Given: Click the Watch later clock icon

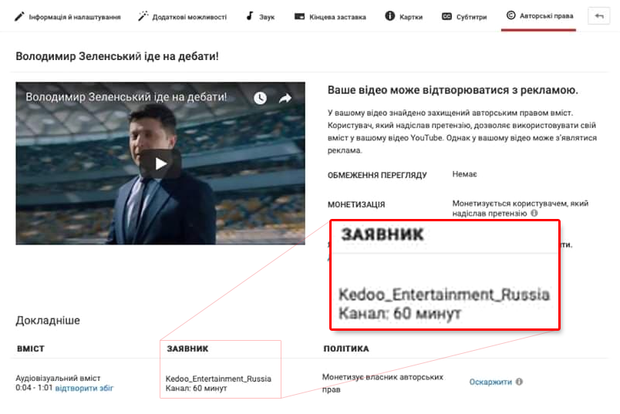Looking at the screenshot, I should click(x=260, y=99).
